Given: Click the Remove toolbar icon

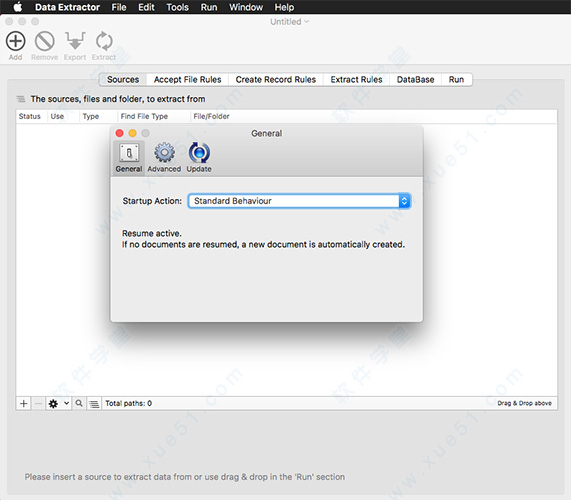Looking at the screenshot, I should click(x=44, y=41).
